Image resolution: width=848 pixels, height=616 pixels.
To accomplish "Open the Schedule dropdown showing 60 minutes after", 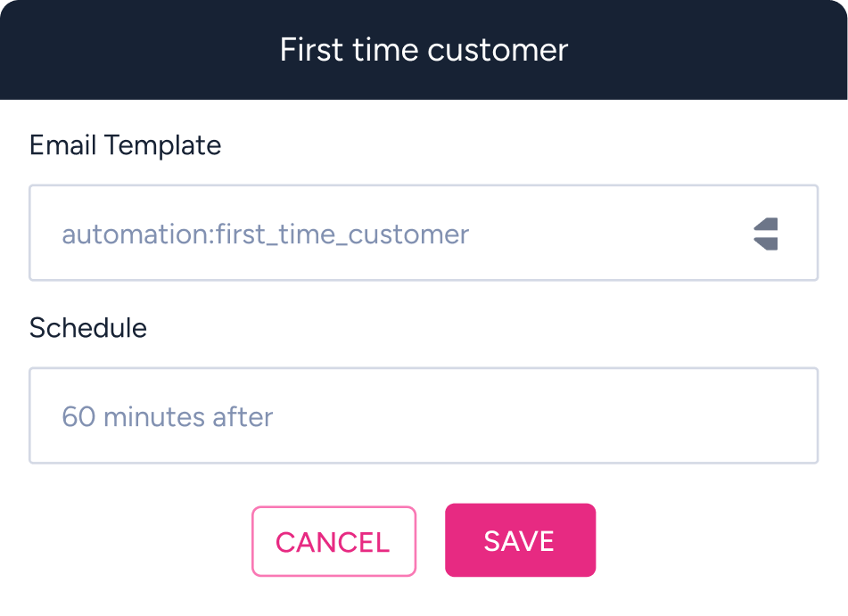I will coord(424,415).
